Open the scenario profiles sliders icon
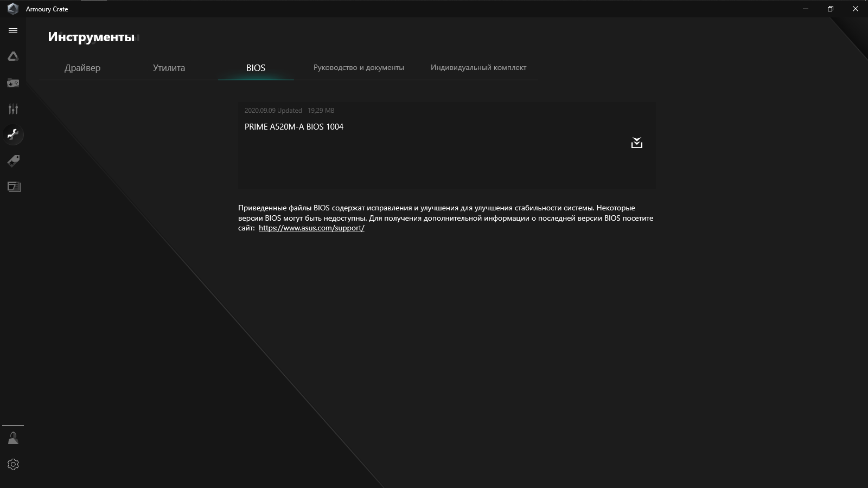The height and width of the screenshot is (488, 868). (13, 109)
